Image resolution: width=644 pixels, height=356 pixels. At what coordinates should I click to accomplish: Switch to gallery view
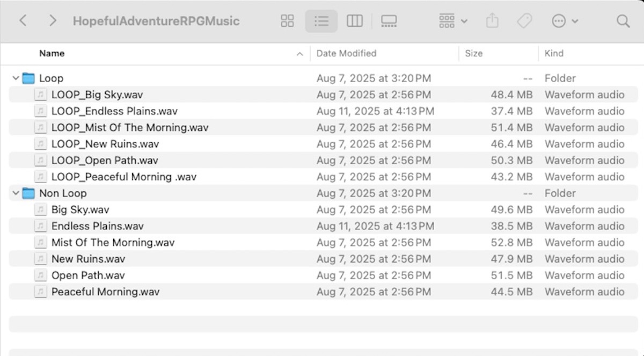click(x=389, y=21)
